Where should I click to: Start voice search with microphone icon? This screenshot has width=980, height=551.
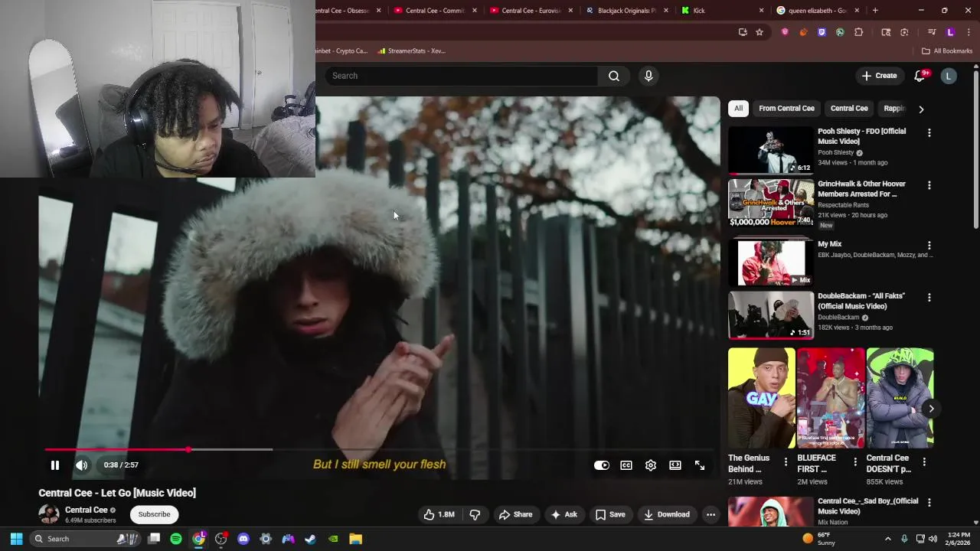pos(648,76)
